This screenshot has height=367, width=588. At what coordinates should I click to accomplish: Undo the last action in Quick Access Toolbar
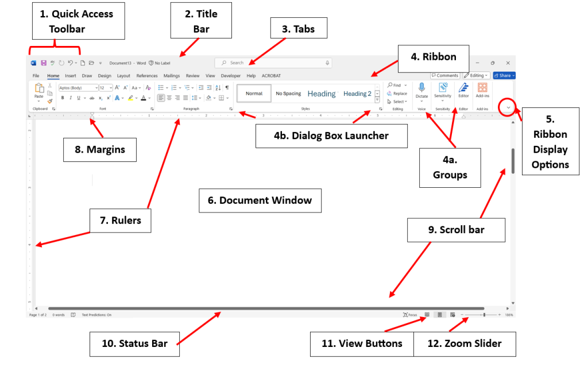[70, 62]
